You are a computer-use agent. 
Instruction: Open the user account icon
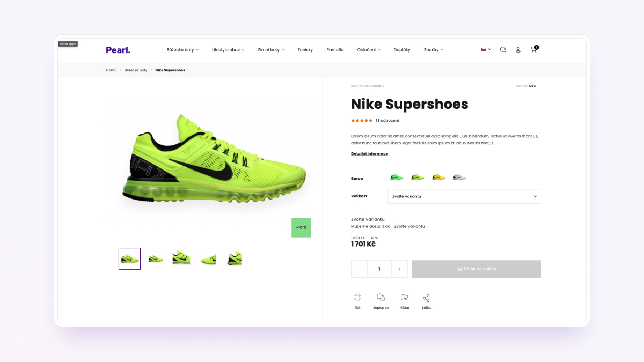518,49
